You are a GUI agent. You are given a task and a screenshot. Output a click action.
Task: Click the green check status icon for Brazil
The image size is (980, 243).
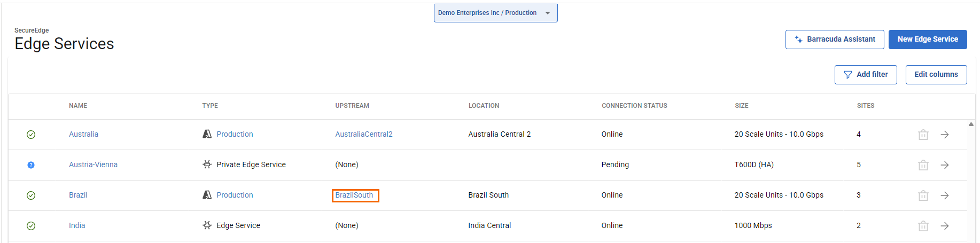[31, 195]
